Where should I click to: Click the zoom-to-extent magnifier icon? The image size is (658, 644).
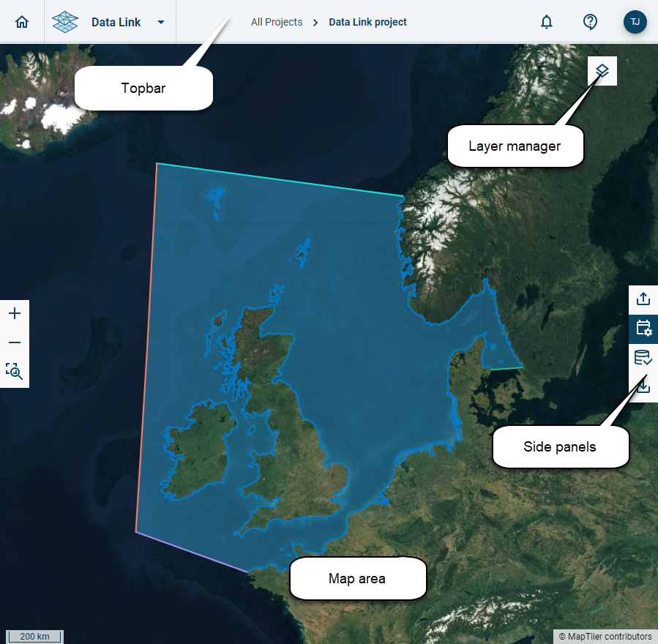coord(15,372)
